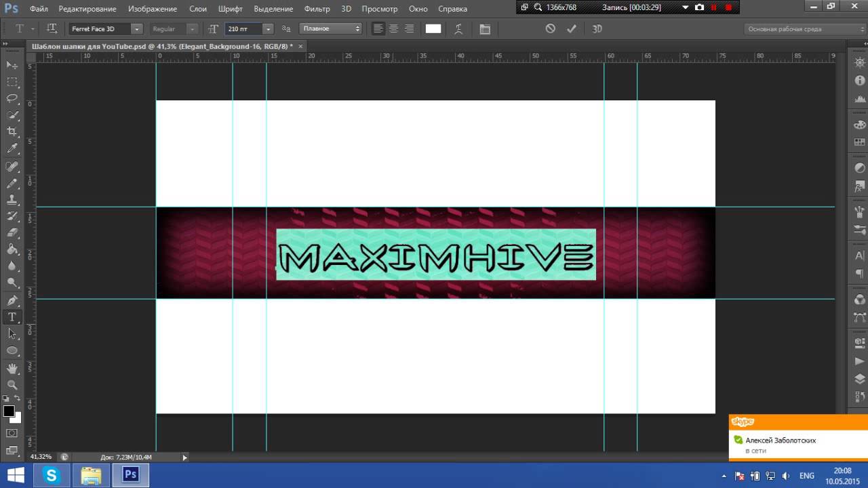Screen dimensions: 868x488
Task: Open the Изображение menu
Action: (153, 9)
